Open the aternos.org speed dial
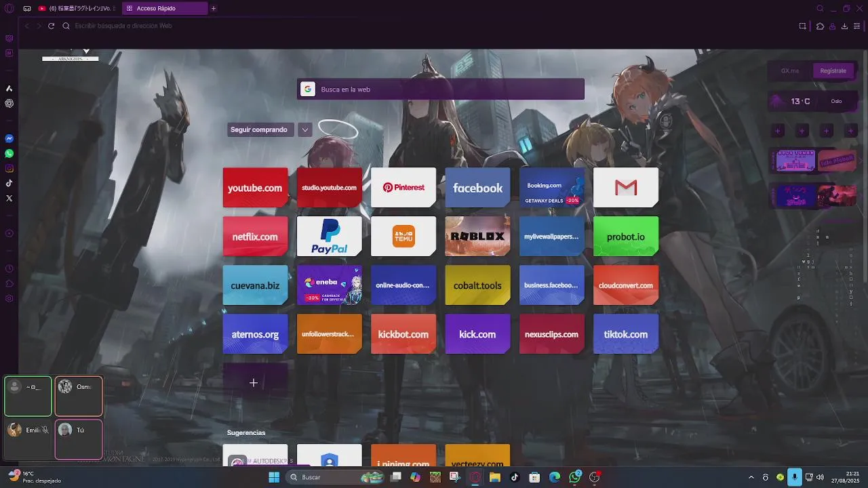The height and width of the screenshot is (488, 868). click(x=255, y=334)
